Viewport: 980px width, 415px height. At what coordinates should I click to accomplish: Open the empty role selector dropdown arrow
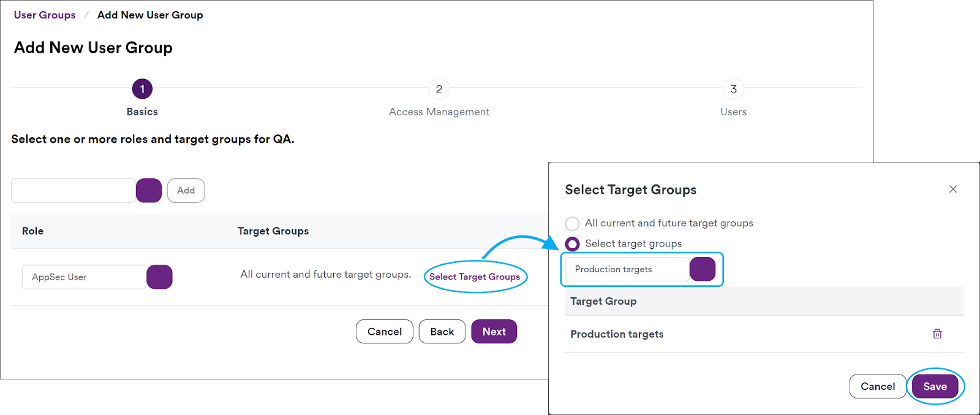[x=149, y=191]
